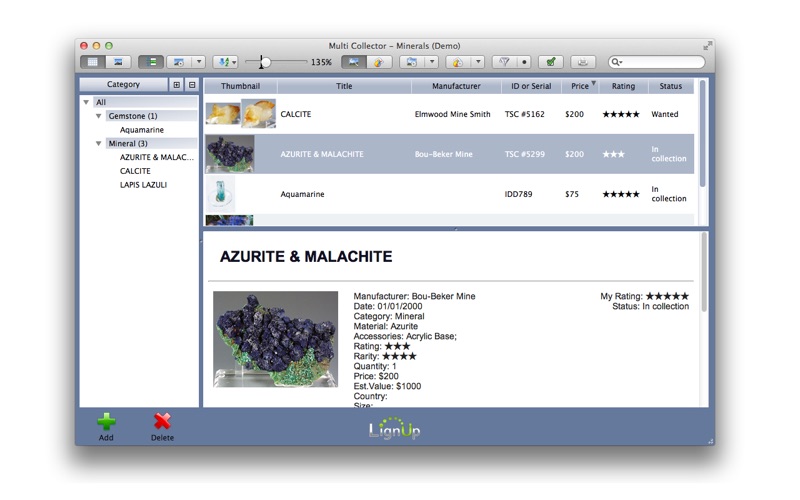Click the table list vertical scrollbar

703,134
